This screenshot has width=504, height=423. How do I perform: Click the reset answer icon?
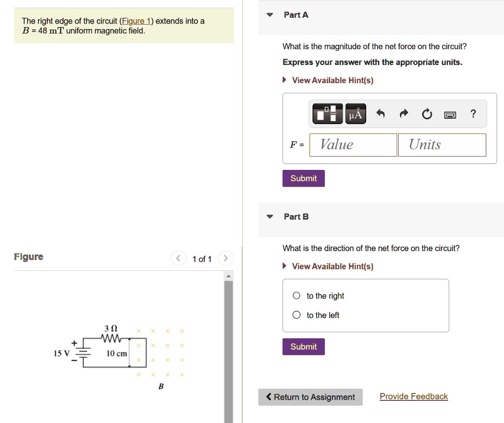[427, 113]
